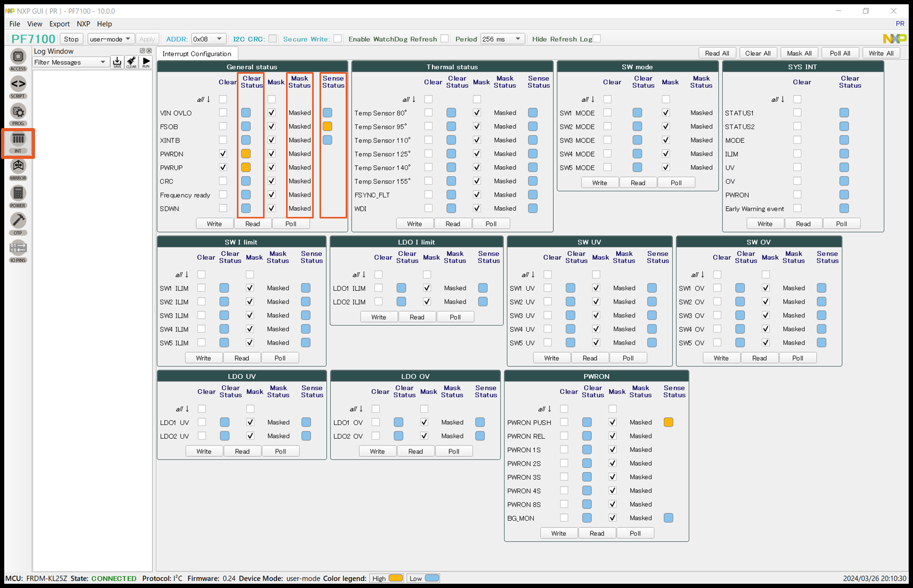Open the ADDR 0x08 dropdown
The height and width of the screenshot is (588, 913).
coord(208,39)
